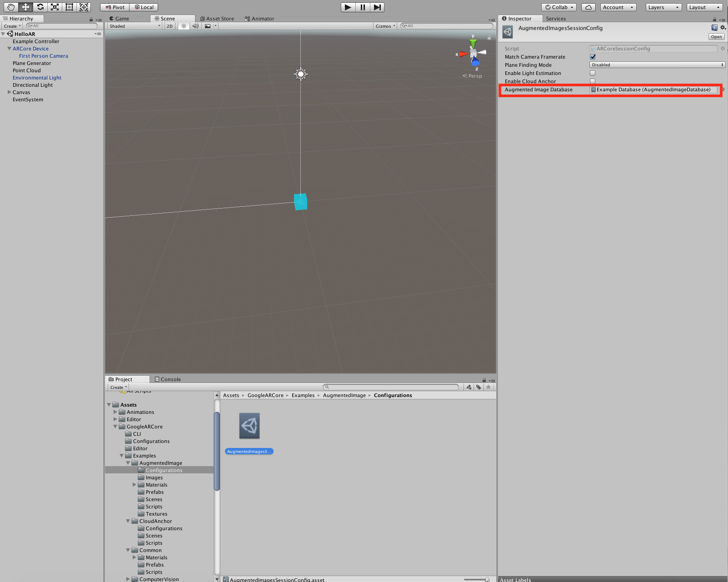Select the Hand tool in toolbar

(x=11, y=7)
